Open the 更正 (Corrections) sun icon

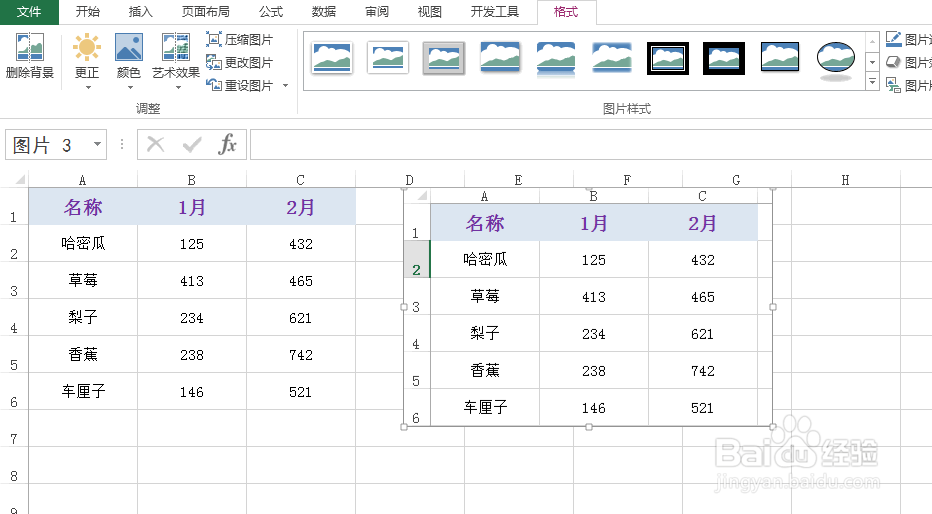(87, 48)
